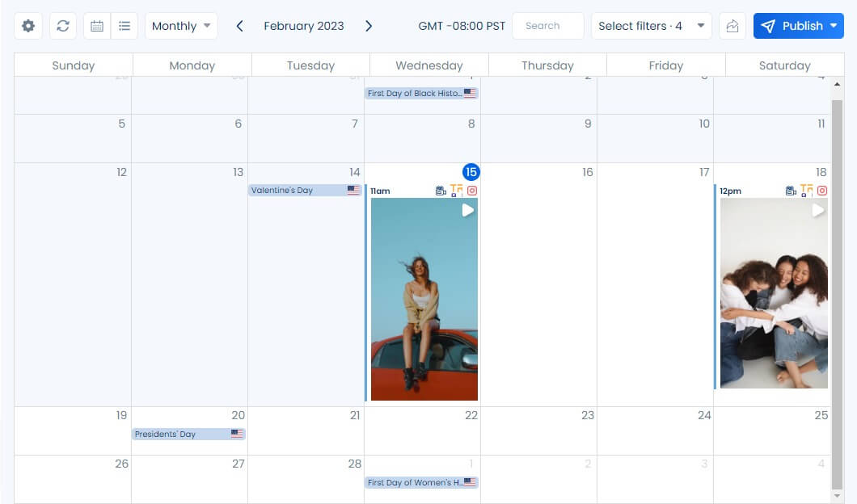Click the share export icon beside Publish
Viewport: 857px width, 504px height.
(x=732, y=26)
